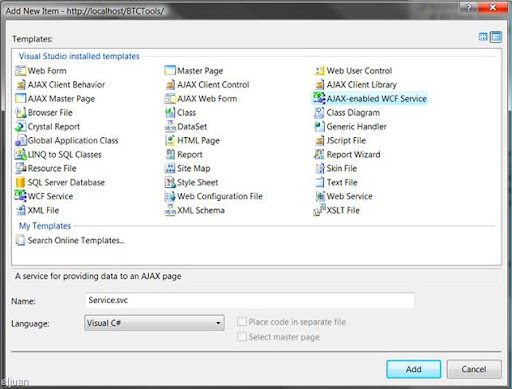Select the Master Page template icon
Image resolution: width=512 pixels, height=389 pixels.
pyautogui.click(x=170, y=71)
